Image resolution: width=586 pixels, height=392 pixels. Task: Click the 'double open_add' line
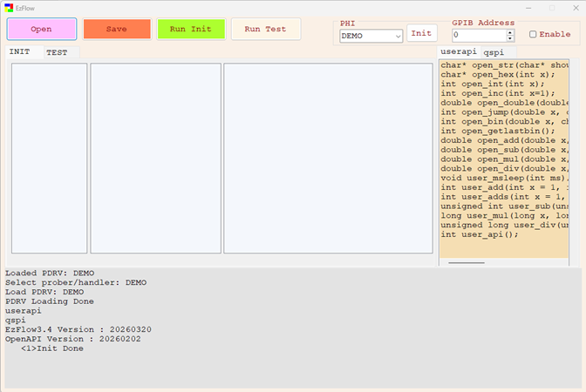(x=504, y=140)
